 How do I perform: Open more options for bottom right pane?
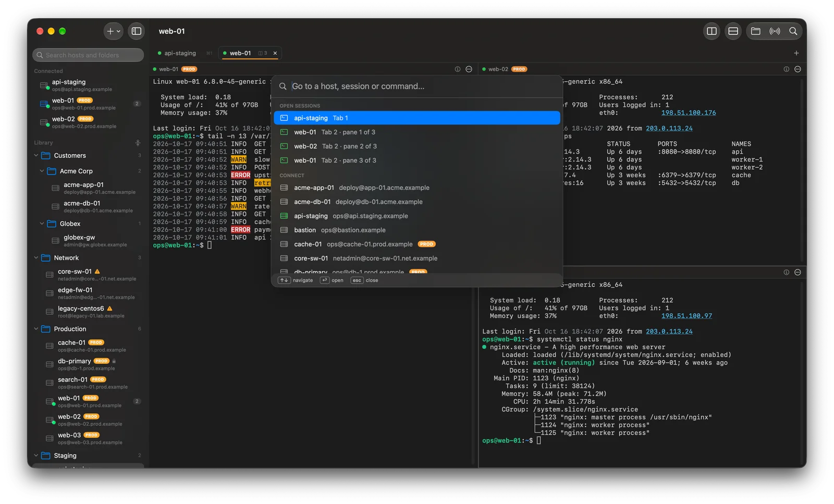pos(798,273)
